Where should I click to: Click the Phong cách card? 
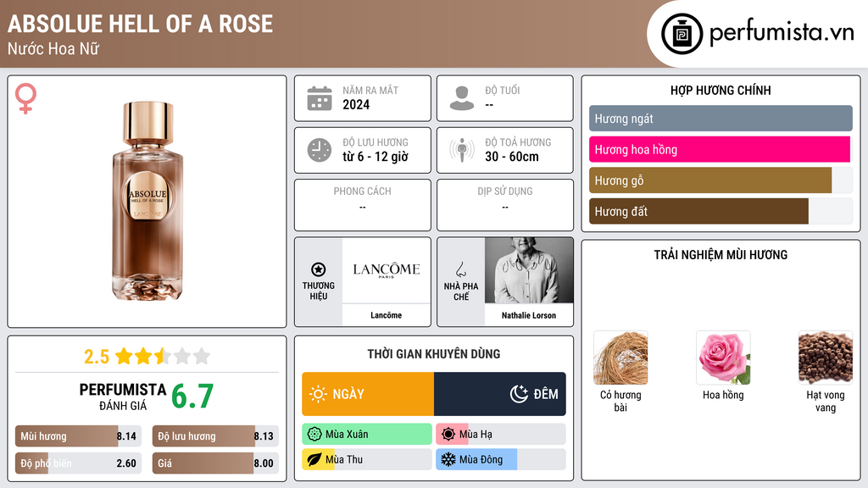(363, 205)
